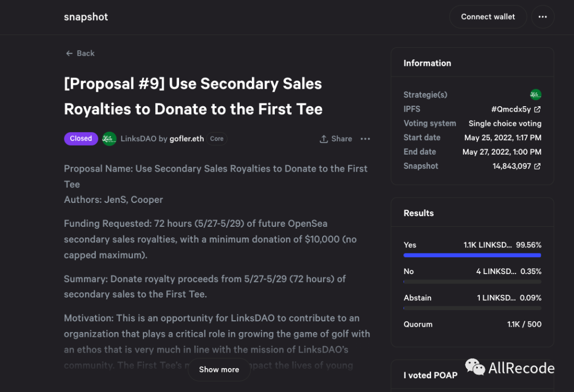Open the proposal three-dot options menu
This screenshot has width=574, height=392.
tap(365, 139)
